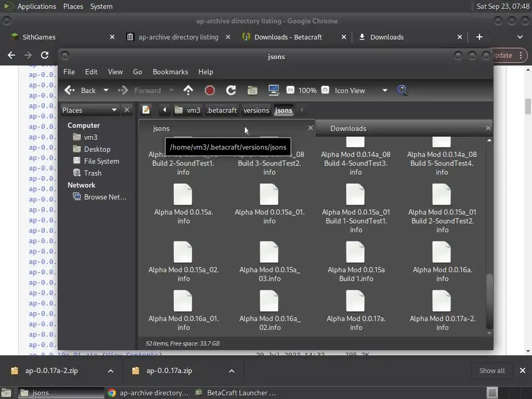Close the jsons file manager tab
The image size is (532, 399).
310,128
